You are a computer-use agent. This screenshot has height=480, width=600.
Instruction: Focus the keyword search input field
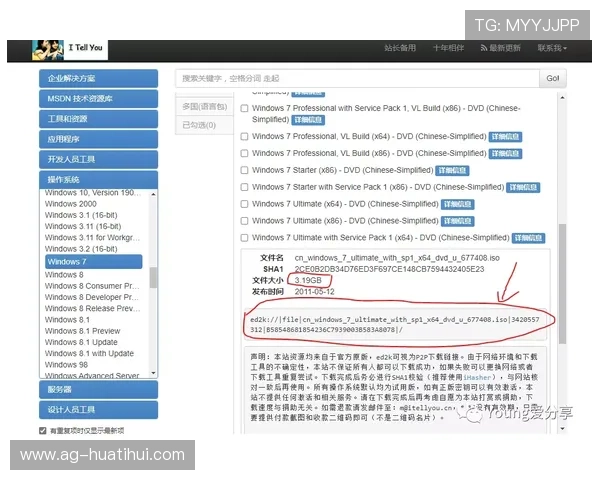pyautogui.click(x=357, y=78)
